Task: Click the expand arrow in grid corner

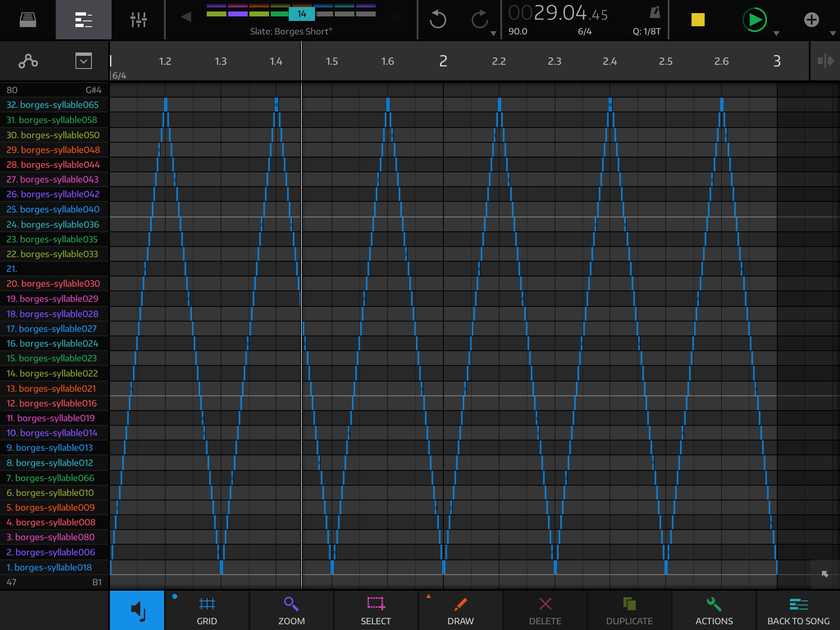Action: tap(825, 574)
